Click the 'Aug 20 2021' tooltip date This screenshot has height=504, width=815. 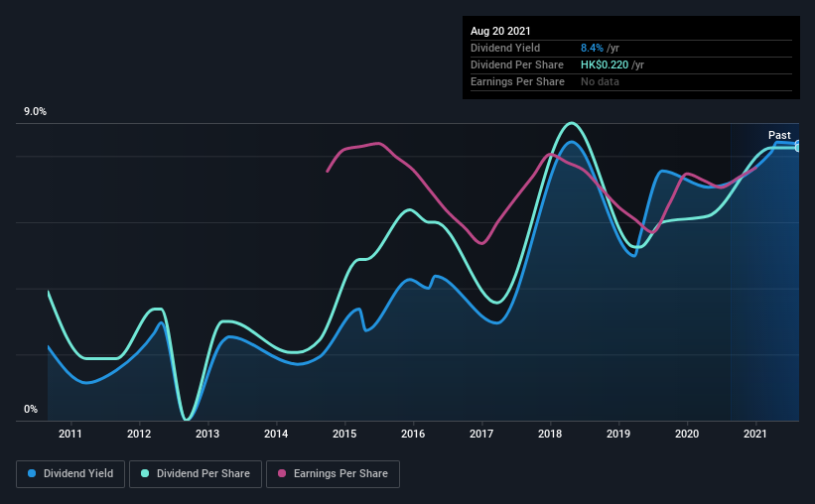point(500,31)
